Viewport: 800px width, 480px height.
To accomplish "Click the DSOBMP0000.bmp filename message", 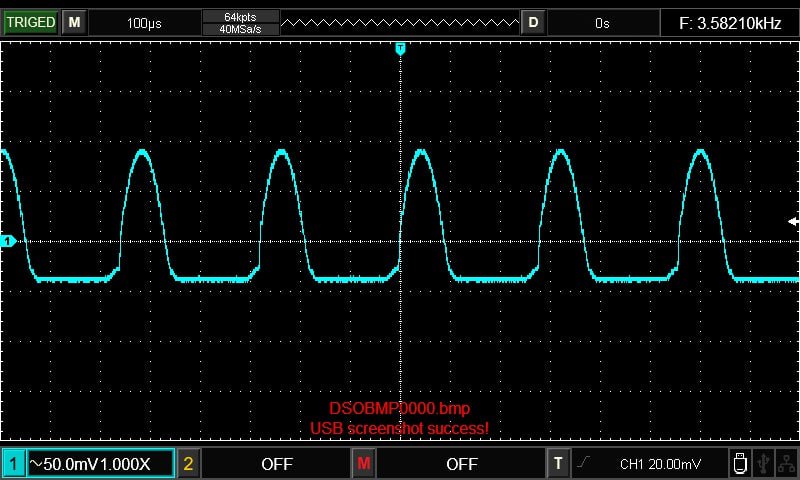I will (399, 409).
